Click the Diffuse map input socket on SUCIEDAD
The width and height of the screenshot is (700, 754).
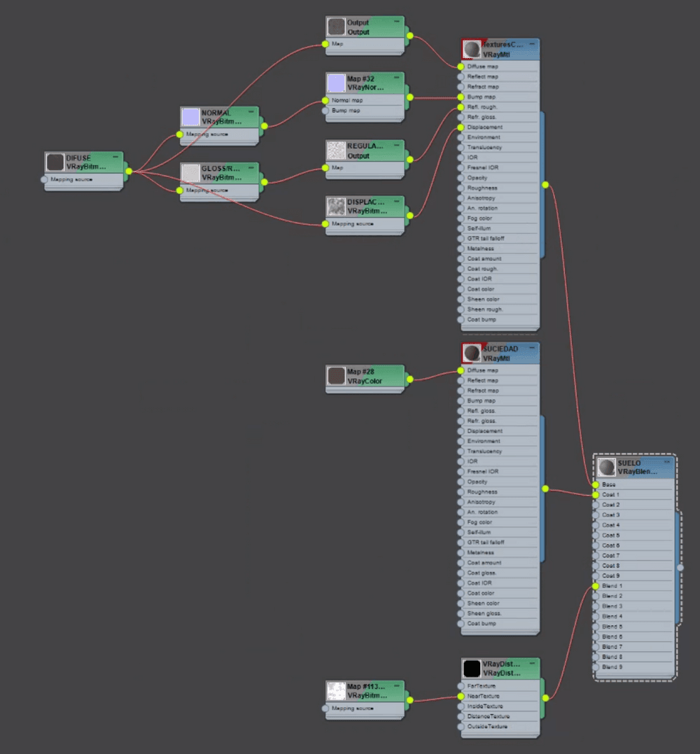[461, 370]
